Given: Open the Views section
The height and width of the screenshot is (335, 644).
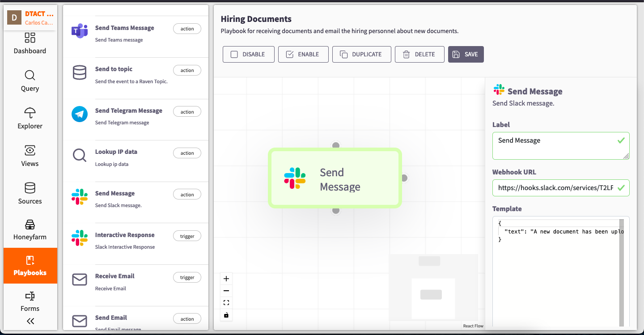Looking at the screenshot, I should click(x=30, y=156).
